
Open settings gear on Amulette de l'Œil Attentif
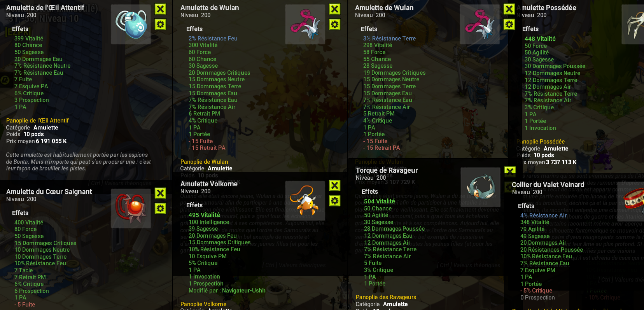(x=160, y=25)
